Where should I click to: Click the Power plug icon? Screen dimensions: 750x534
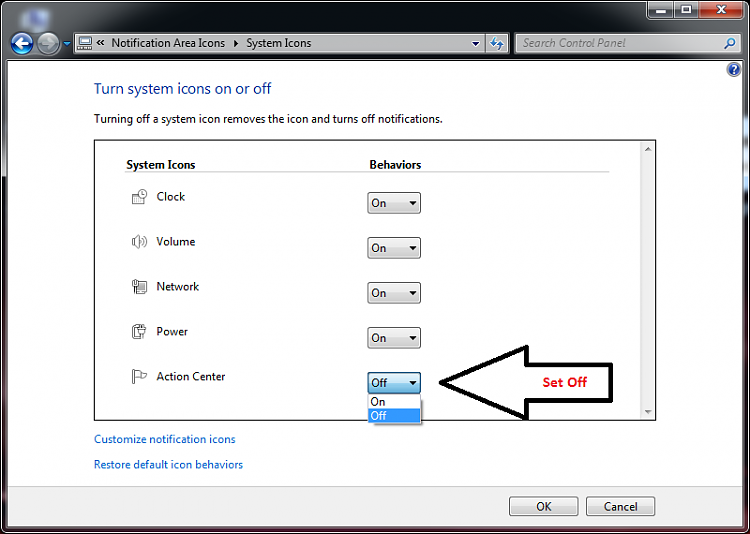point(139,332)
